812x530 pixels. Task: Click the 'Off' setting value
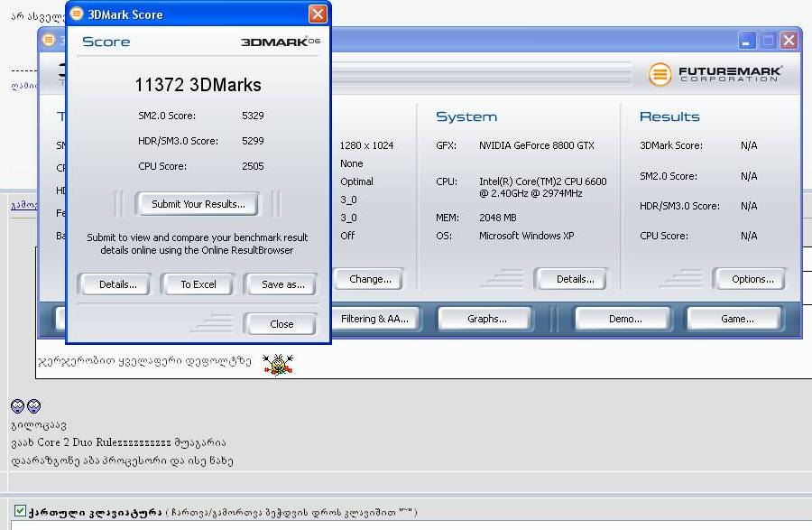pos(347,236)
